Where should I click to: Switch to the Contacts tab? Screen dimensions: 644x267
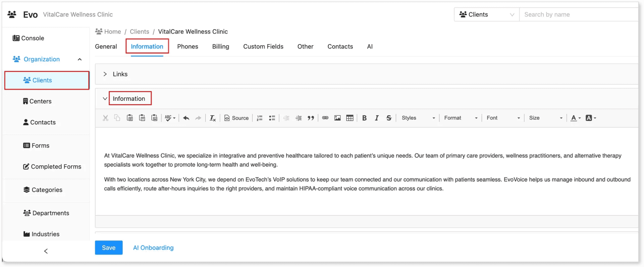[x=340, y=46]
